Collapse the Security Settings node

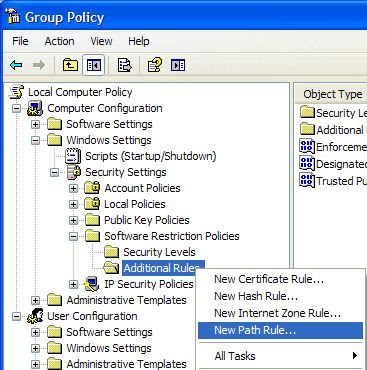point(54,172)
